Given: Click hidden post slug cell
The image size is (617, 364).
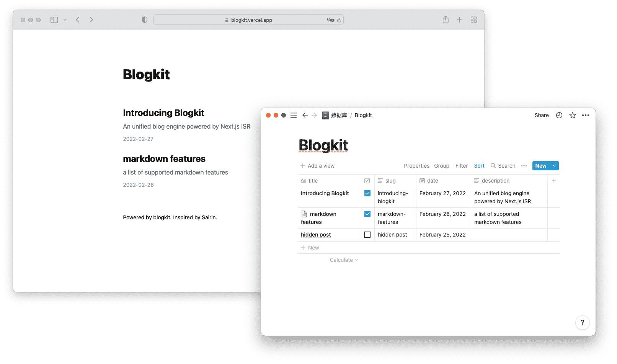Looking at the screenshot, I should (x=395, y=235).
